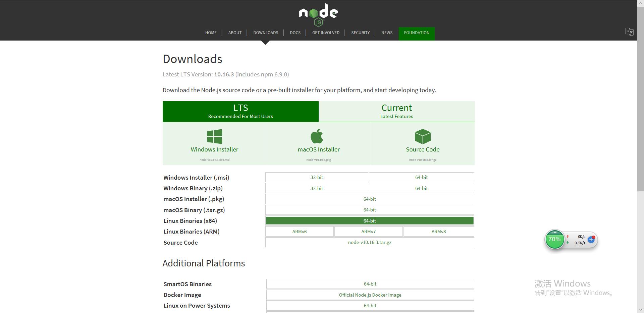Open the SECURITY menu item

click(x=360, y=33)
